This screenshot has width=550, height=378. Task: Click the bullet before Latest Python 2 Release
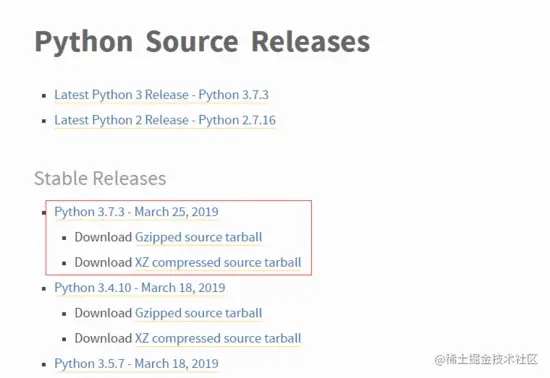44,121
